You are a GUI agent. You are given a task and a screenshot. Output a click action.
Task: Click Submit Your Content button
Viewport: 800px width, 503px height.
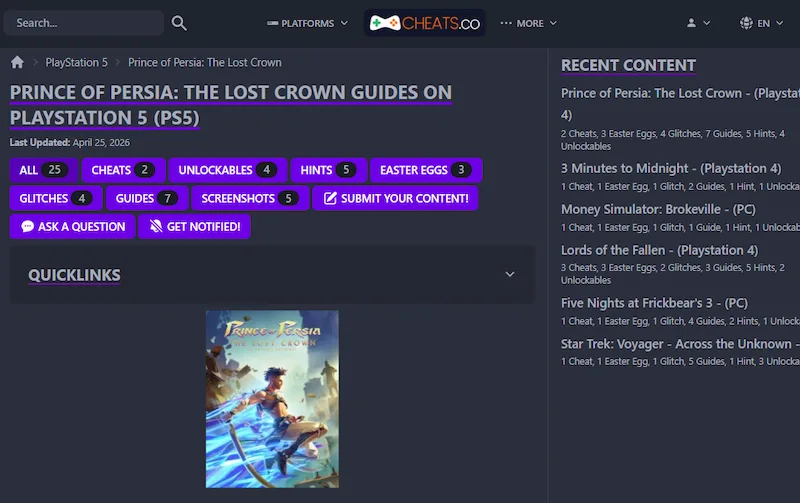click(395, 198)
